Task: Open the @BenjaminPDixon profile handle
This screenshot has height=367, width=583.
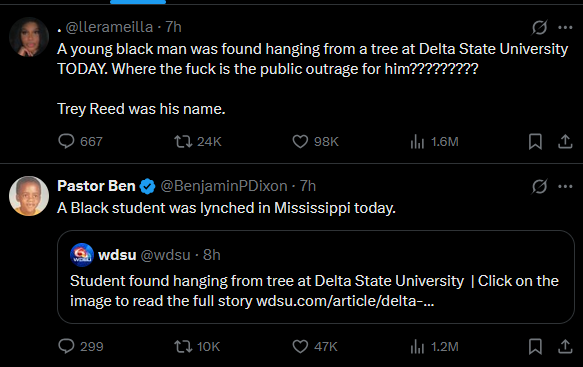Action: tap(224, 186)
